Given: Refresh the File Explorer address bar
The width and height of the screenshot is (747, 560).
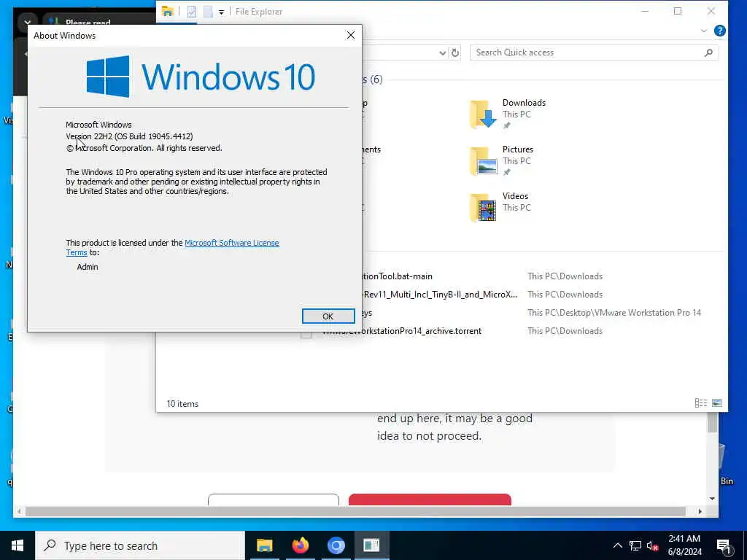Looking at the screenshot, I should tap(455, 52).
